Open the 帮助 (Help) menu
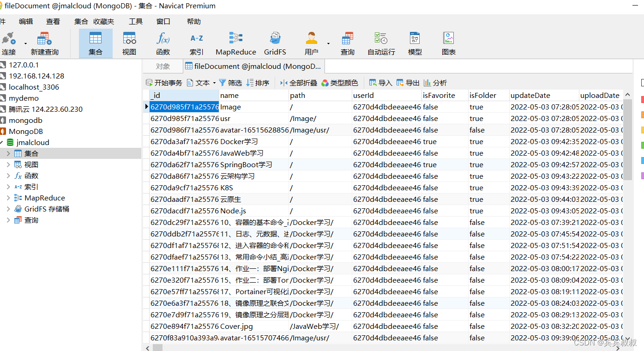Screen dimensions: 644x351 (194, 21)
